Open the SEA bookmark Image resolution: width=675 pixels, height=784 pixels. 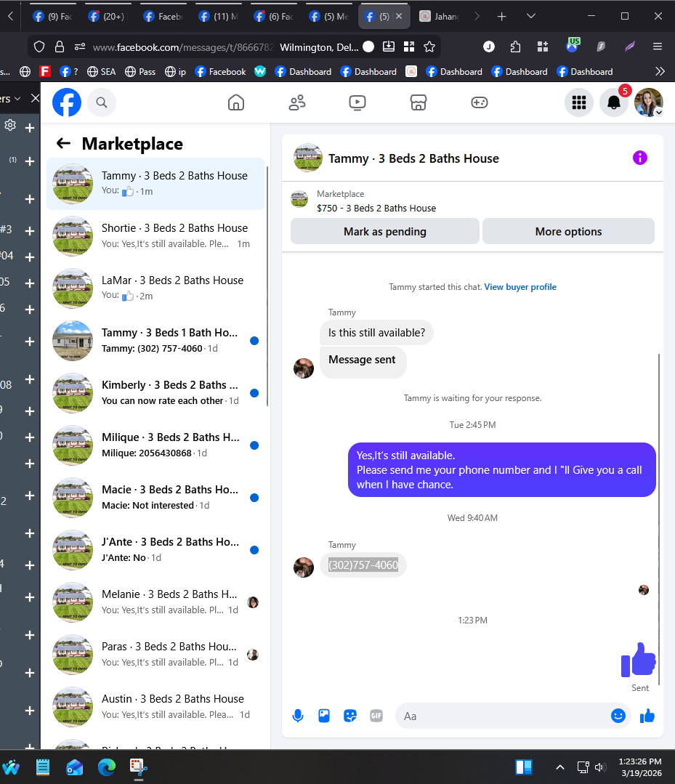pos(102,71)
